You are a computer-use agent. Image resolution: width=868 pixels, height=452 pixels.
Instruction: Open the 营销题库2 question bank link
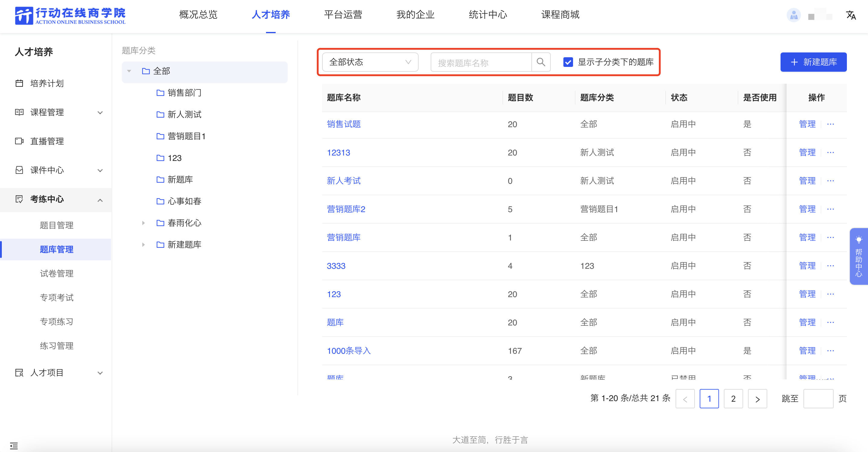point(346,209)
